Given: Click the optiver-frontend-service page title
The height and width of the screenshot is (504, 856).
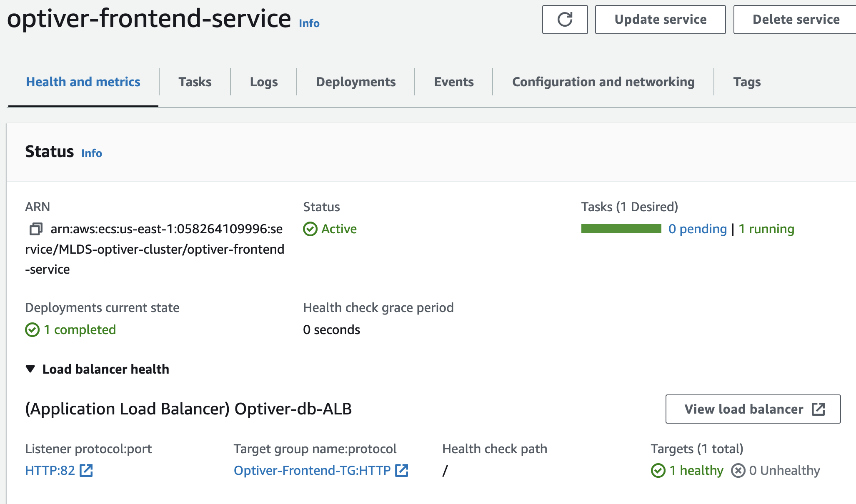Looking at the screenshot, I should click(x=149, y=19).
